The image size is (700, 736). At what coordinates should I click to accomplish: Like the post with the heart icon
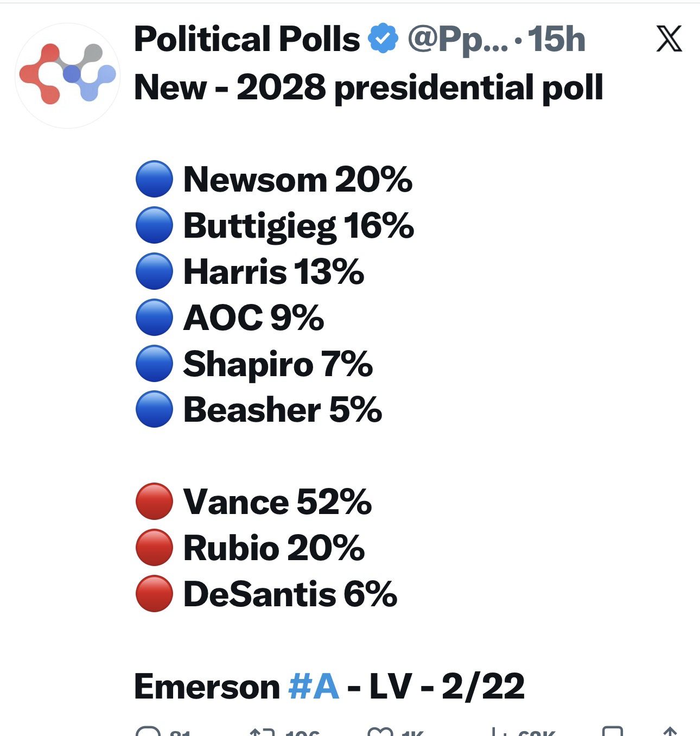380,732
